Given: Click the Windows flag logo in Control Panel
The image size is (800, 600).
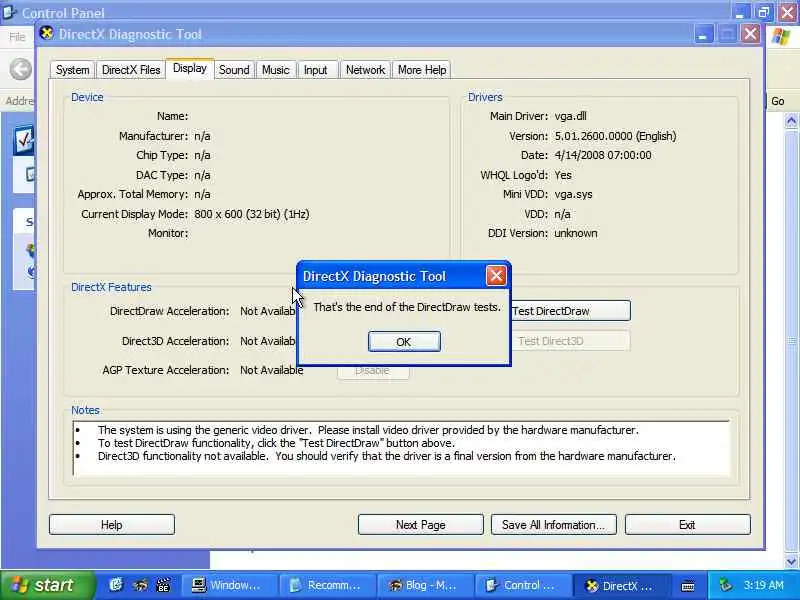Looking at the screenshot, I should click(x=781, y=37).
